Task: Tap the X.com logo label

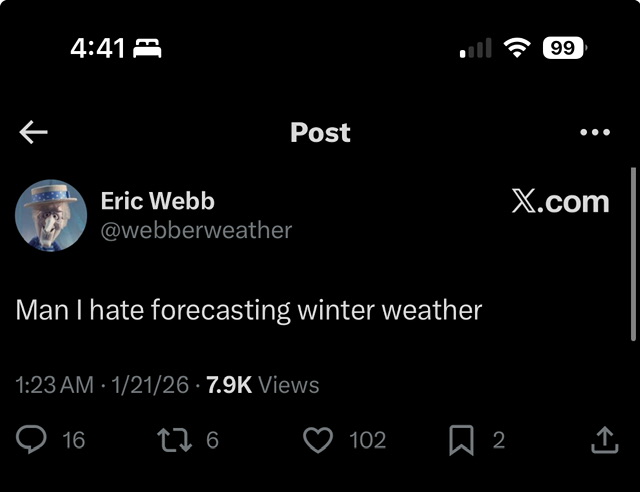Action: (x=560, y=201)
